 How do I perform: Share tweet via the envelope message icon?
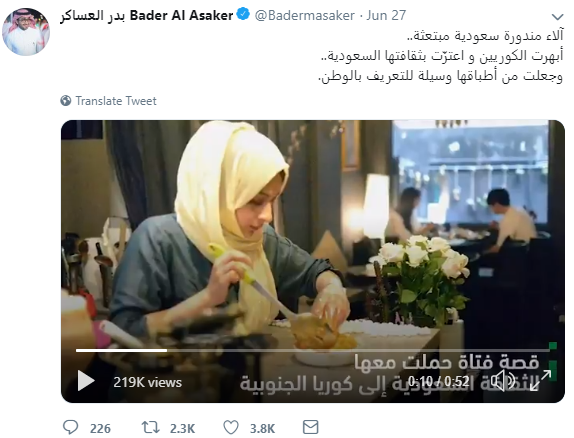click(311, 427)
